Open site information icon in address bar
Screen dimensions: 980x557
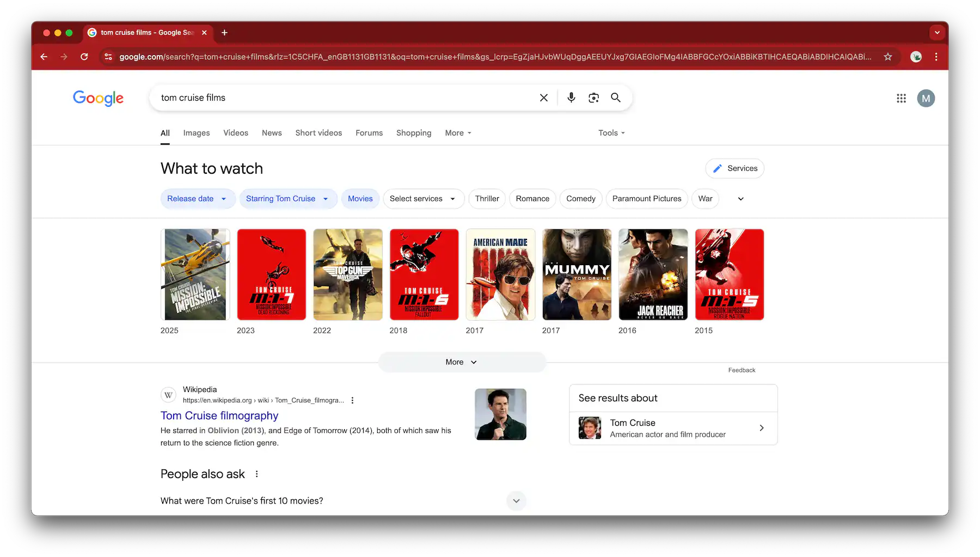tap(108, 57)
